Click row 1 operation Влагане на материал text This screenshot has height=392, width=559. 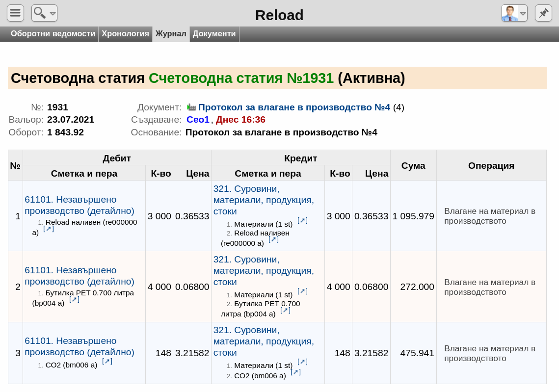click(x=490, y=216)
